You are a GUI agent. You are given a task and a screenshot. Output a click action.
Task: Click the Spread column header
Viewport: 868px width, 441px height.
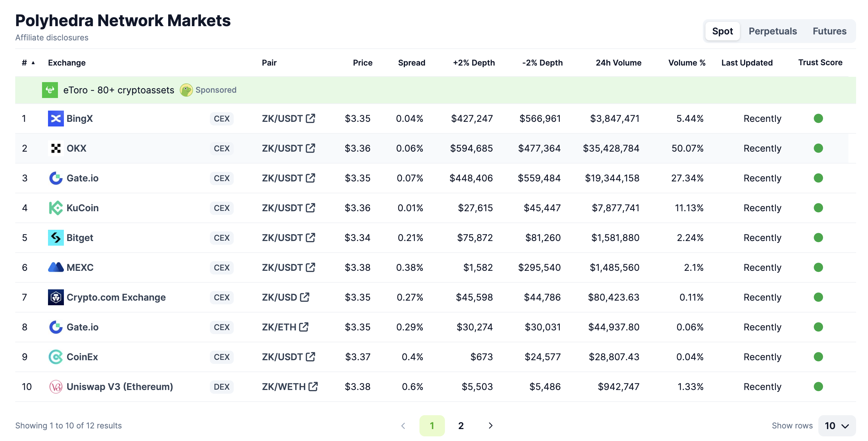(411, 63)
